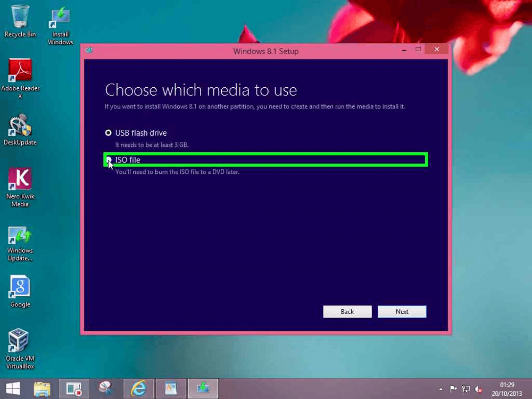This screenshot has width=532, height=399.
Task: Open File Explorer from the taskbar
Action: coord(42,389)
